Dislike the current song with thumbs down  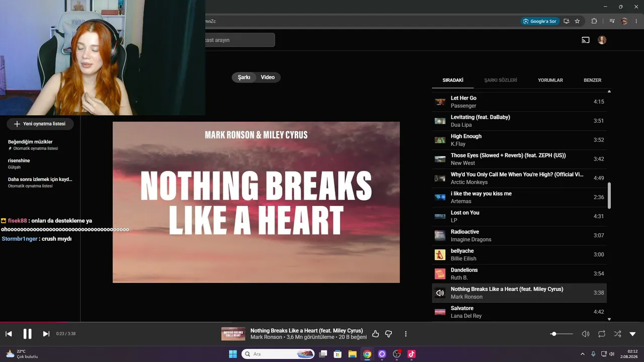[388, 334]
